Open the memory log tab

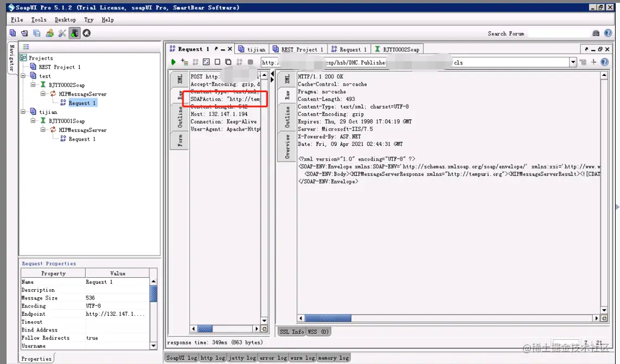(x=334, y=357)
